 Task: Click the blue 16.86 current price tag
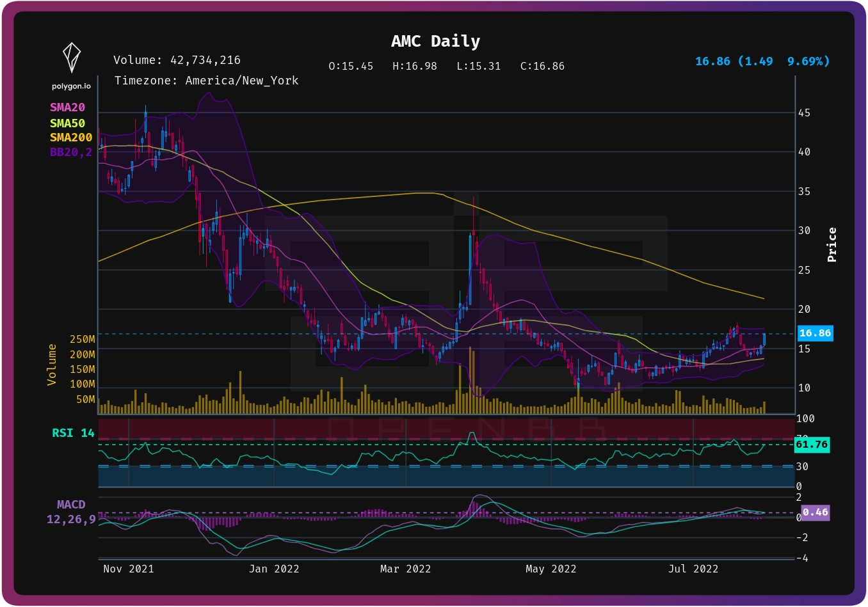815,333
